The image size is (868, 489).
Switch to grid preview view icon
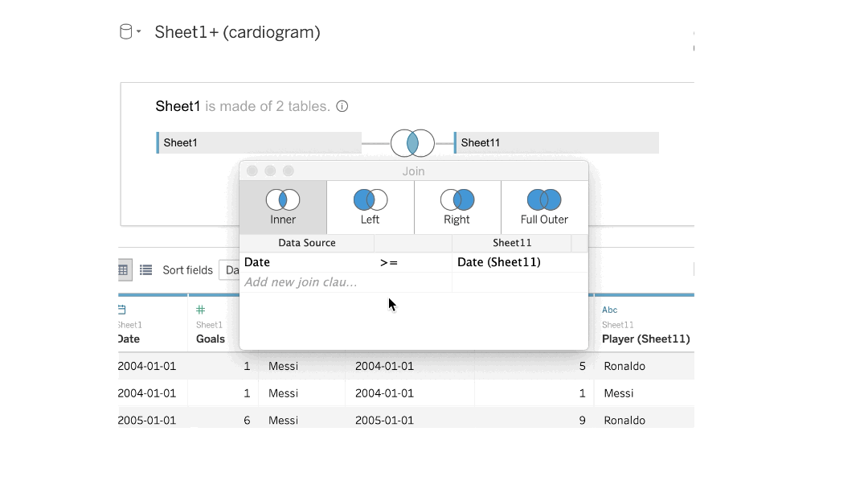point(122,270)
